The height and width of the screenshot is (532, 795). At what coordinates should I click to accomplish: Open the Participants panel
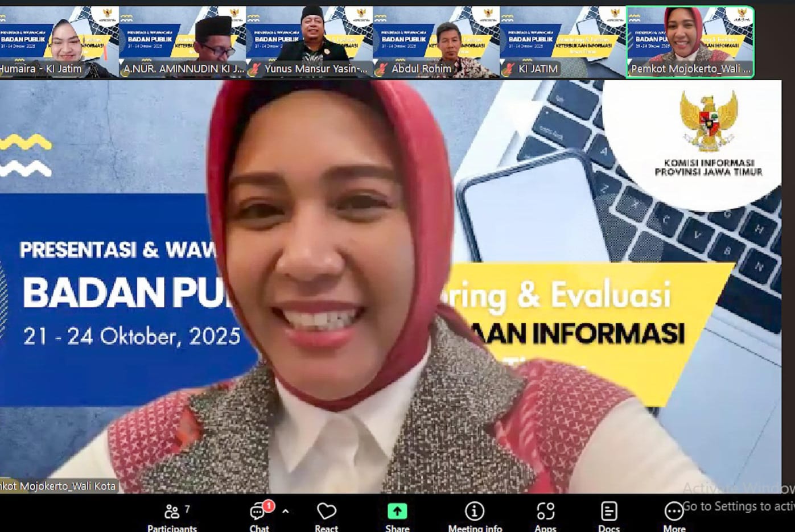point(172,516)
